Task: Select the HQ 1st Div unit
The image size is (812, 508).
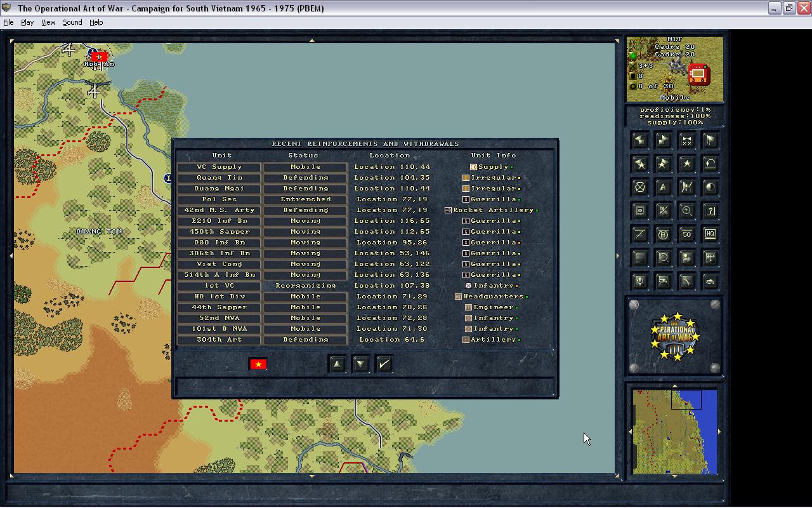Action: click(219, 297)
